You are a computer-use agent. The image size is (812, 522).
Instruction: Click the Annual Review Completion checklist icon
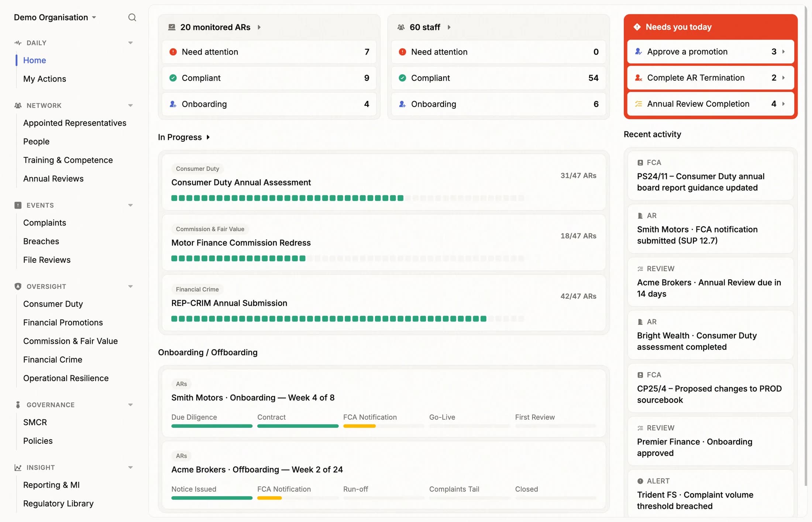click(x=638, y=104)
